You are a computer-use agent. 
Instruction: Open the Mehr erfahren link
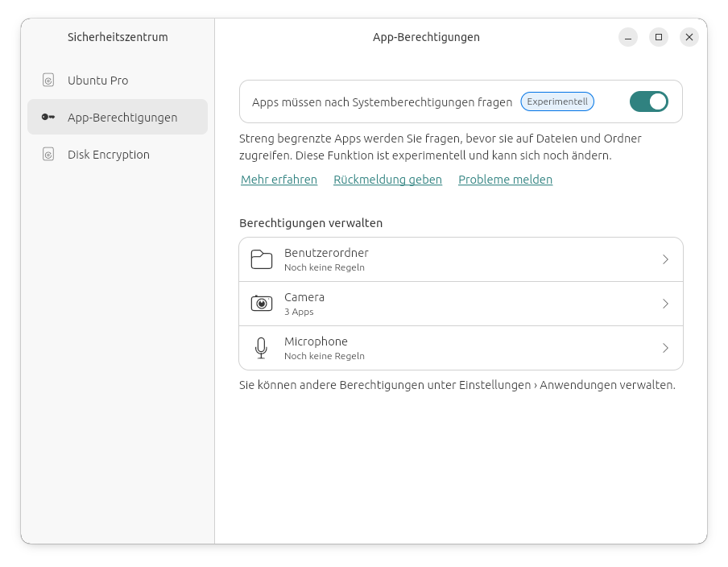279,179
